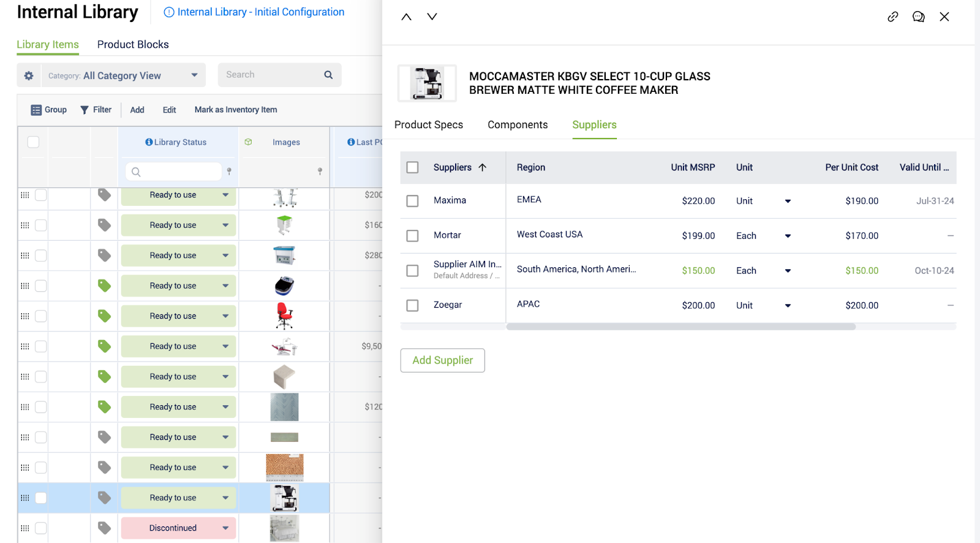This screenshot has width=980, height=543.
Task: Open Internal Library - Initial Configuration link
Action: tap(261, 12)
